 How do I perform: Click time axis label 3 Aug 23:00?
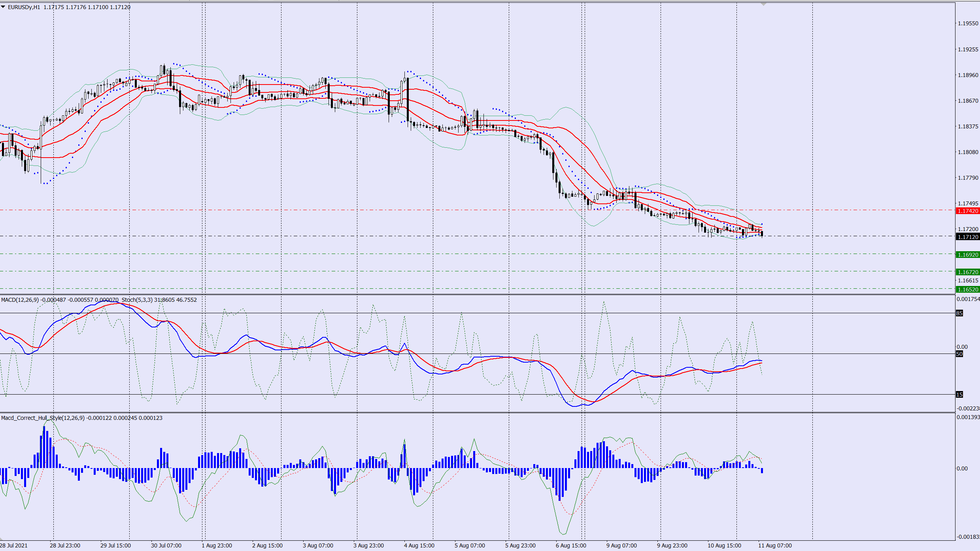coord(368,545)
